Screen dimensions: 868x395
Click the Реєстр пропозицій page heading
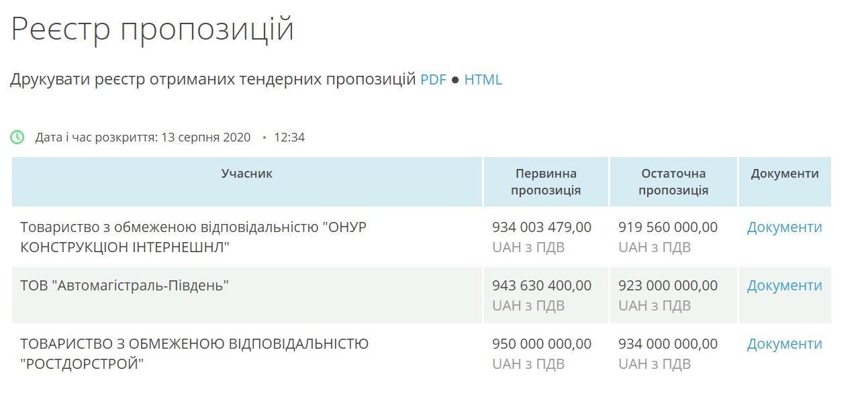pyautogui.click(x=152, y=29)
